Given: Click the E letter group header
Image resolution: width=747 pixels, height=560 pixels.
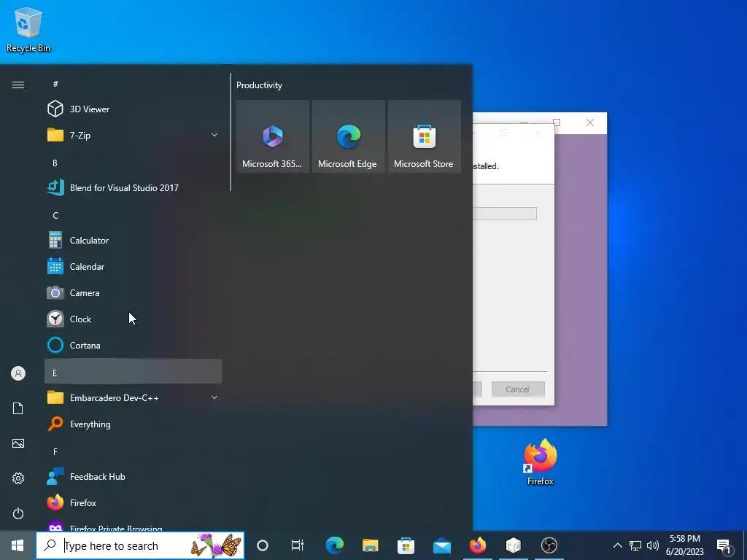Looking at the screenshot, I should [133, 371].
